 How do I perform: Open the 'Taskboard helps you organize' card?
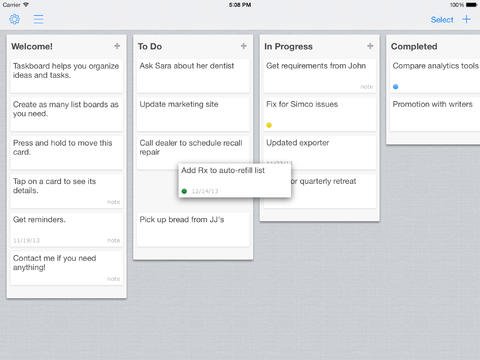click(x=66, y=76)
